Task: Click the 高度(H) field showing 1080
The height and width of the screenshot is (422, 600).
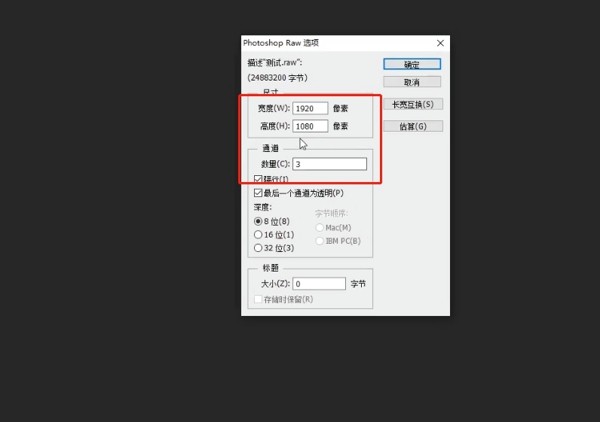Action: 310,126
